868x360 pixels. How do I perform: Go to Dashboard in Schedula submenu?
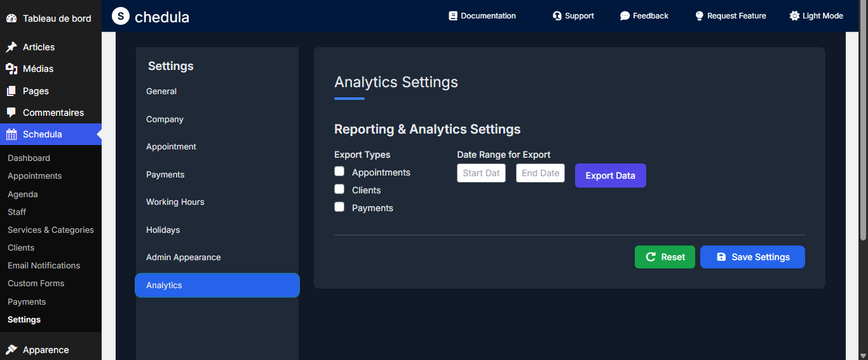(51, 158)
